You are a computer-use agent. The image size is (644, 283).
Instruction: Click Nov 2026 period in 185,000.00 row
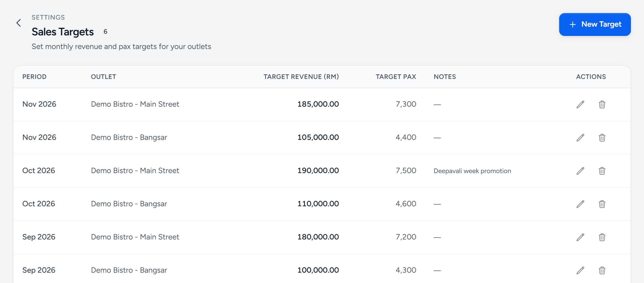(x=39, y=104)
